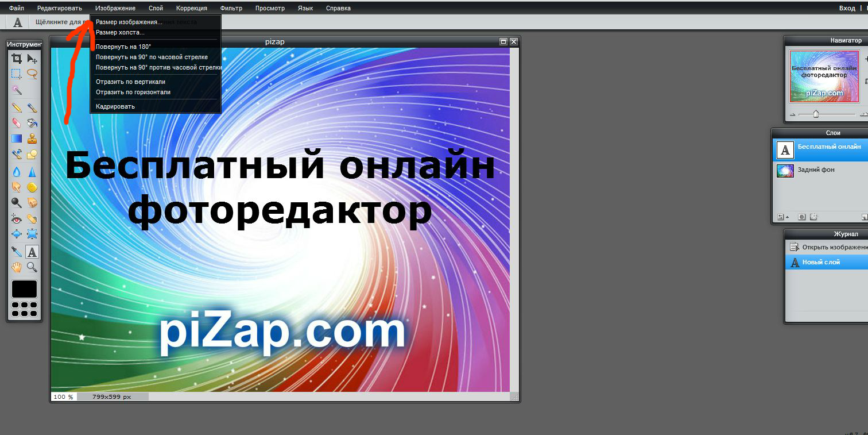Image resolution: width=868 pixels, height=435 pixels.
Task: Open the Коррекция menu
Action: 192,8
